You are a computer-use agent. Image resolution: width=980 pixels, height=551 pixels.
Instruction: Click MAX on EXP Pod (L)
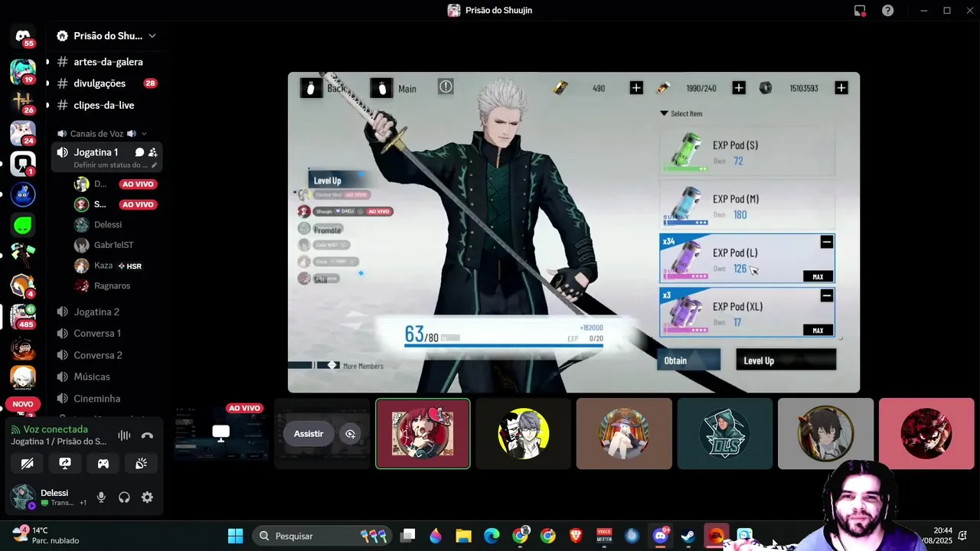click(x=818, y=276)
